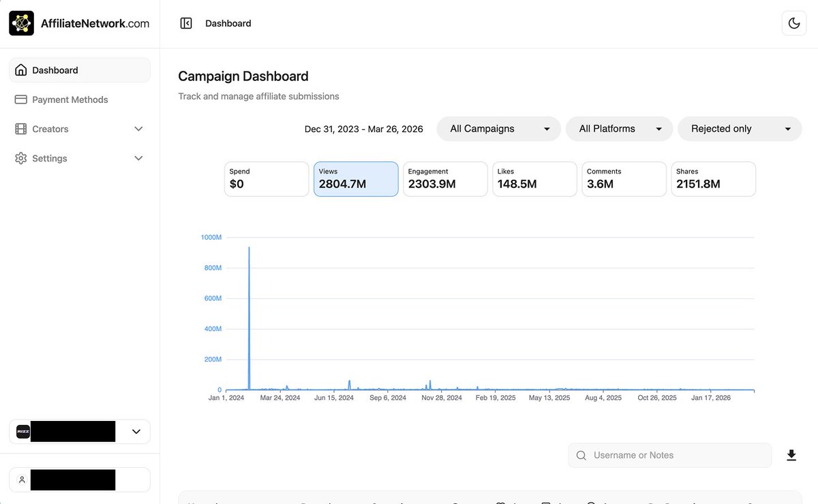Open the All Platforms dropdown
Viewport: 818px width, 504px height.
pos(619,129)
